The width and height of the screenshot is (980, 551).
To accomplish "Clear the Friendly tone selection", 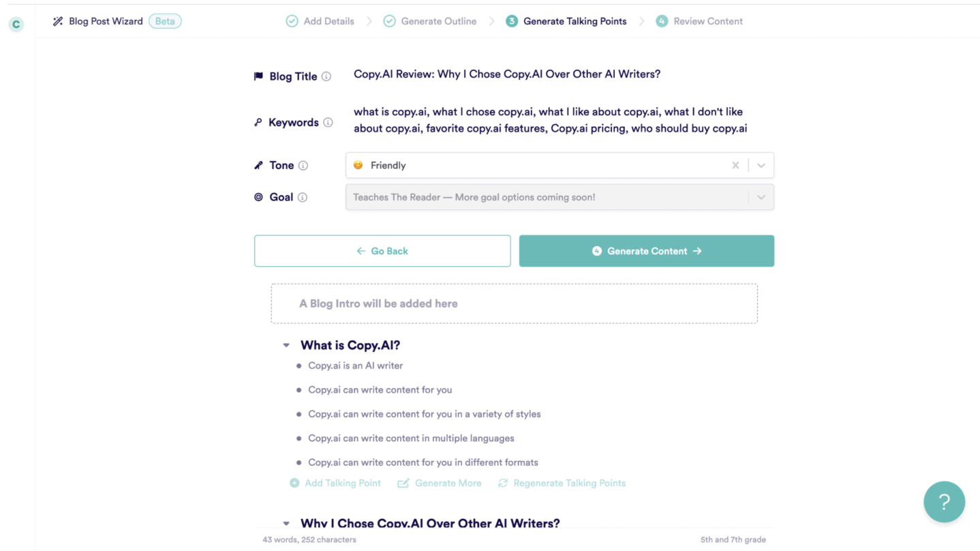I will (735, 166).
